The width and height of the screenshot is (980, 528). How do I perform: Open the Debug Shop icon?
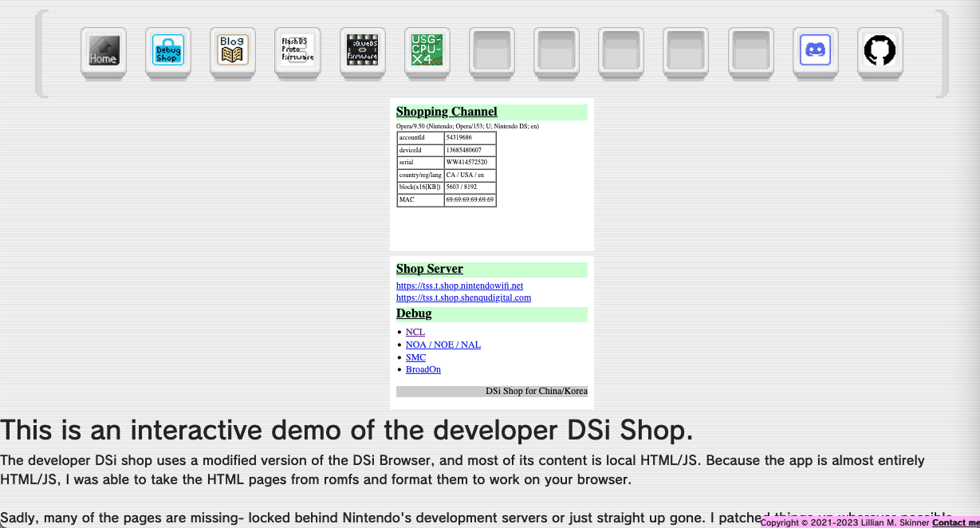click(168, 51)
